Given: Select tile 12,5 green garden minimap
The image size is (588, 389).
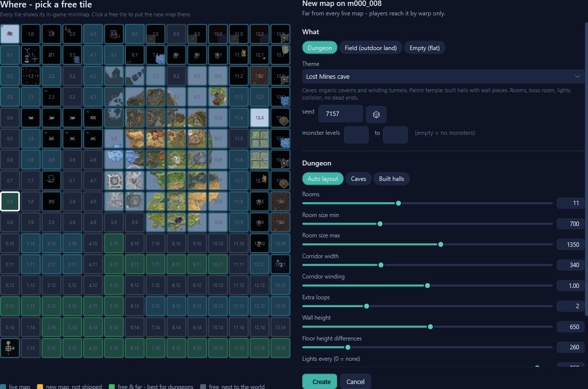Looking at the screenshot, I should pyautogui.click(x=259, y=139).
